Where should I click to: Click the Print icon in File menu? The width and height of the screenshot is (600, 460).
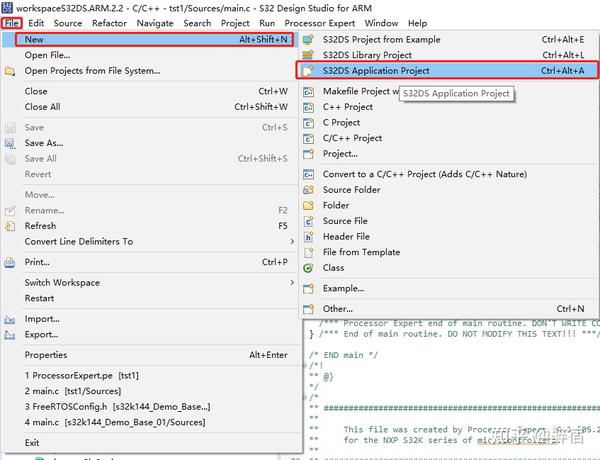(x=10, y=263)
